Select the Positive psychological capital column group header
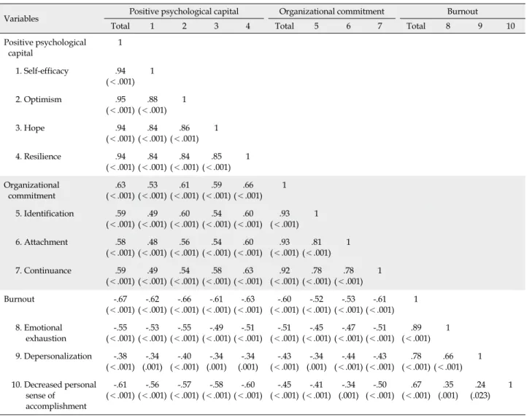This screenshot has height=417, width=532. point(184,12)
